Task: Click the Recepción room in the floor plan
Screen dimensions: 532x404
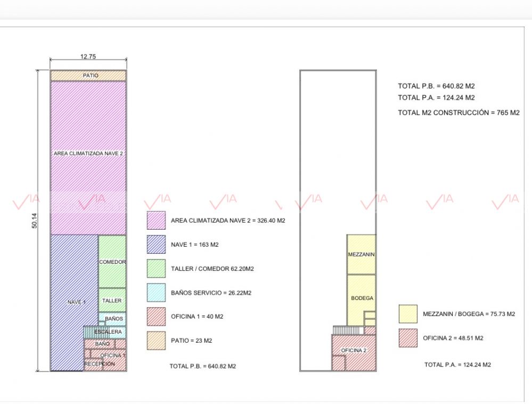Action: pyautogui.click(x=99, y=364)
